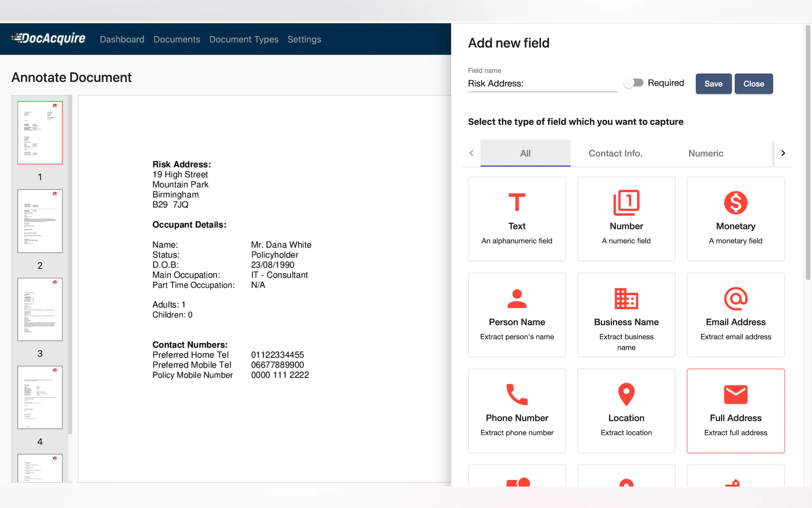Viewport: 812px width, 508px height.
Task: Select the Email Address at-sign icon
Action: pos(735,298)
